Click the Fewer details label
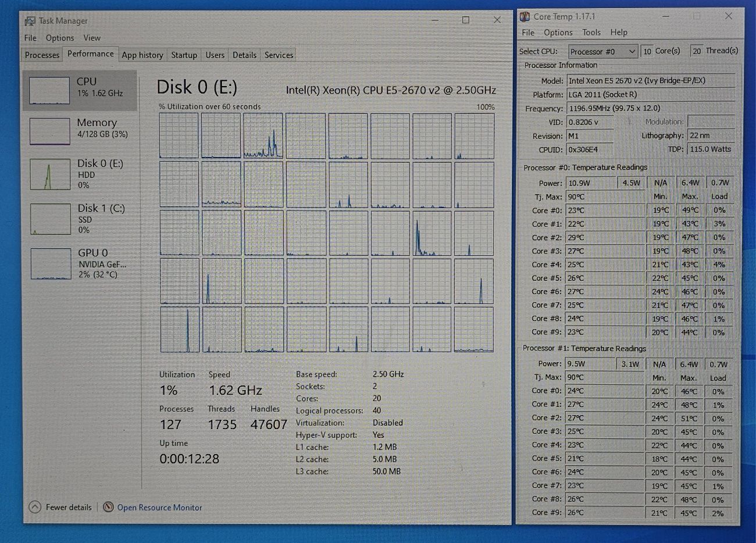756x543 pixels. pyautogui.click(x=69, y=507)
